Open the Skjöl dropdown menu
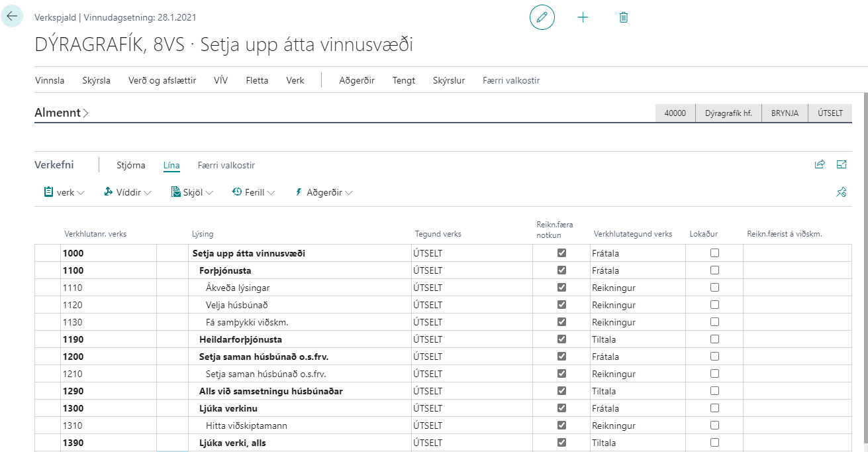 pyautogui.click(x=192, y=192)
